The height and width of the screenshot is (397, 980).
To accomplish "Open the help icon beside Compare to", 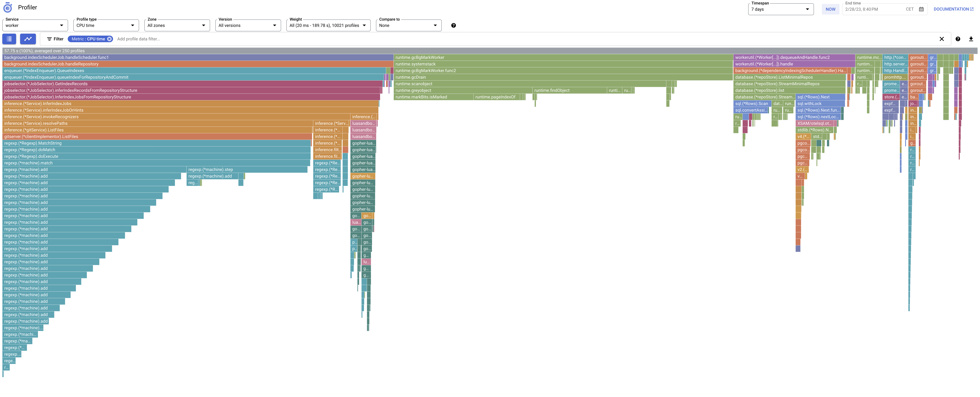I will [453, 26].
